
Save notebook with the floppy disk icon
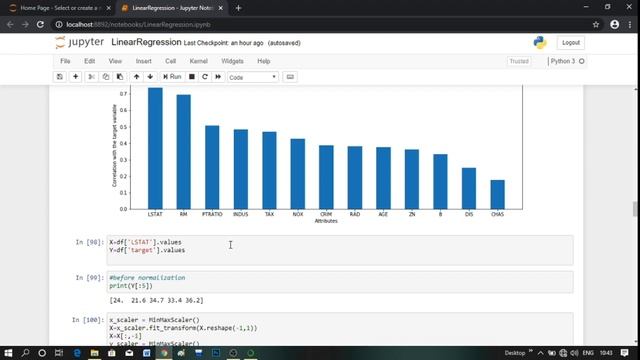pyautogui.click(x=60, y=77)
